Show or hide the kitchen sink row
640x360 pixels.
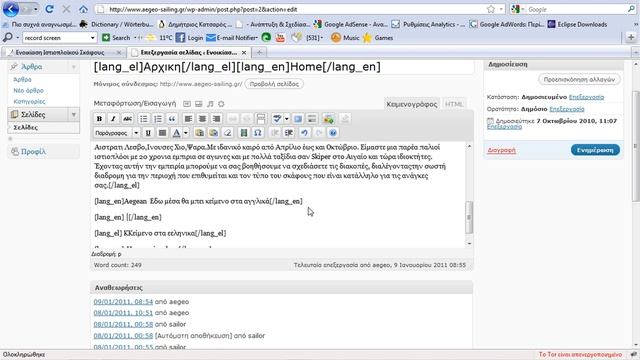click(312, 119)
